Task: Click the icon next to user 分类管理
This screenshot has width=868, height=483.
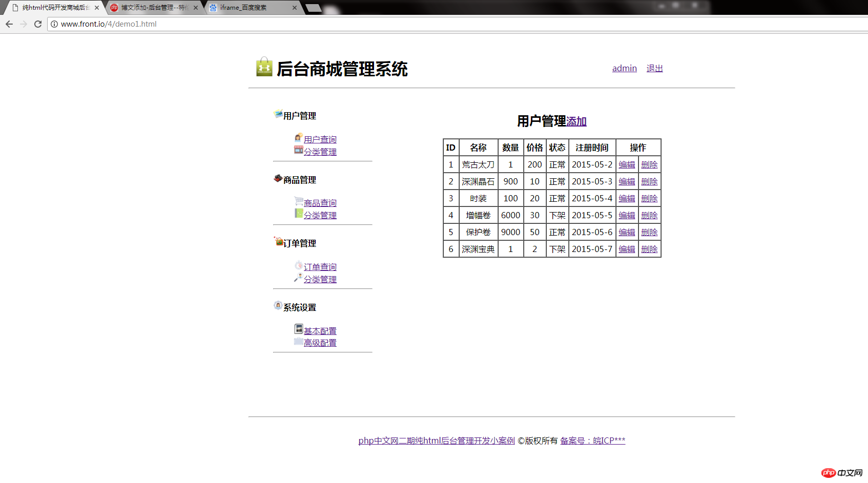Action: (x=299, y=150)
